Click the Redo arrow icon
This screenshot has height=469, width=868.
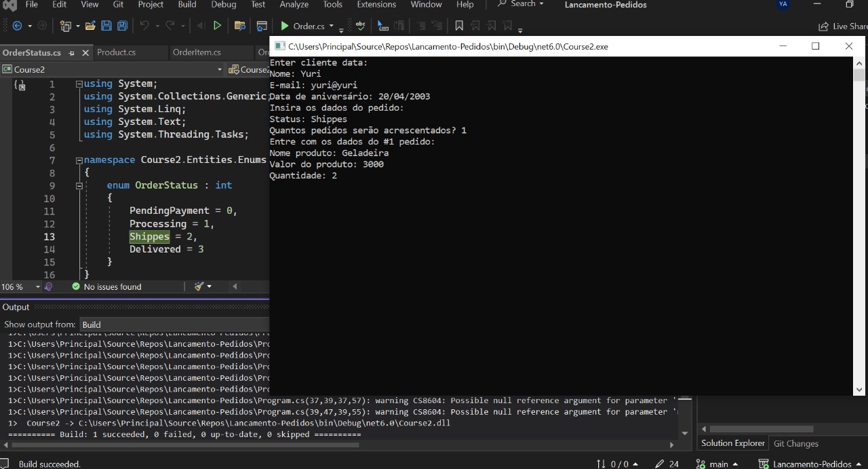(x=170, y=26)
